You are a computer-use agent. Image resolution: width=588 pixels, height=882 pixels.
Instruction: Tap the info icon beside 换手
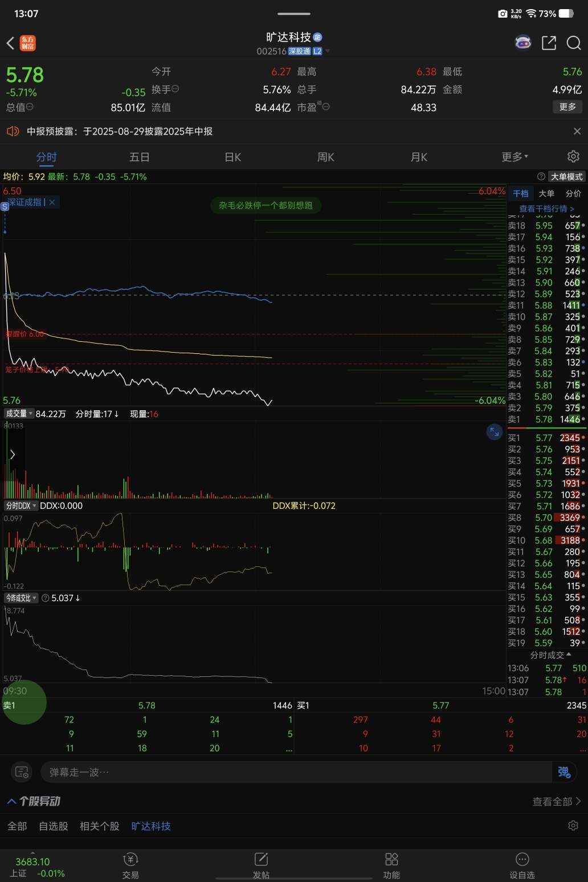point(175,89)
